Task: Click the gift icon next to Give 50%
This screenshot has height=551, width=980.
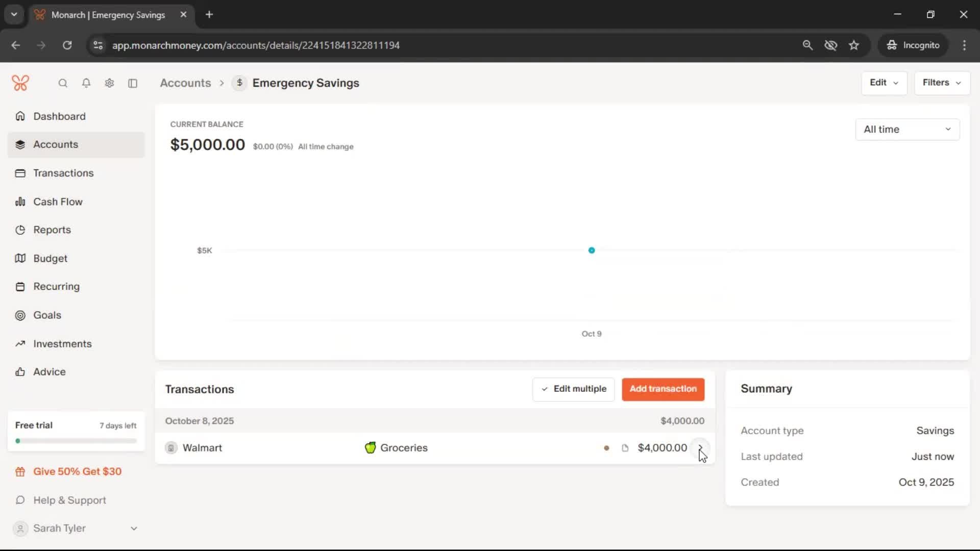Action: pos(20,472)
